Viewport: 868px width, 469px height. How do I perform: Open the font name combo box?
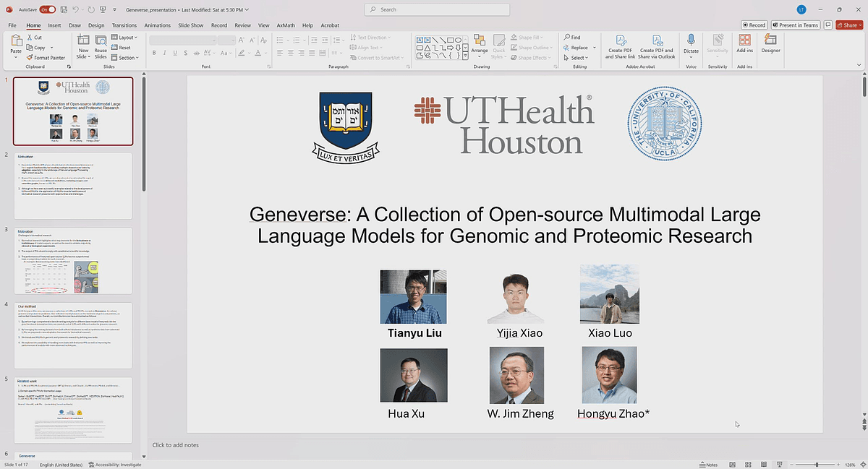coord(182,40)
